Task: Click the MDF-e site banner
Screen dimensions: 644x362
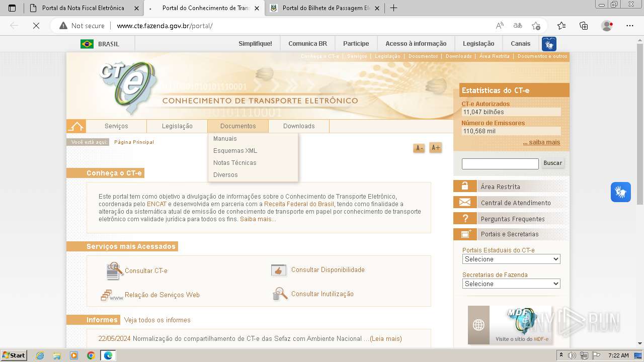Action: [510, 325]
